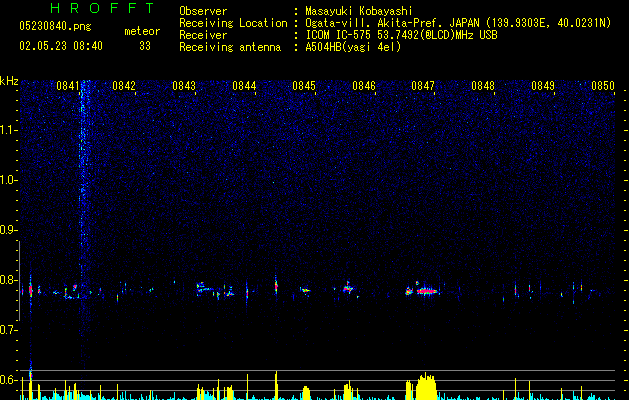Click the yellow intensity block below 0845
The image size is (629, 400).
click(306, 392)
